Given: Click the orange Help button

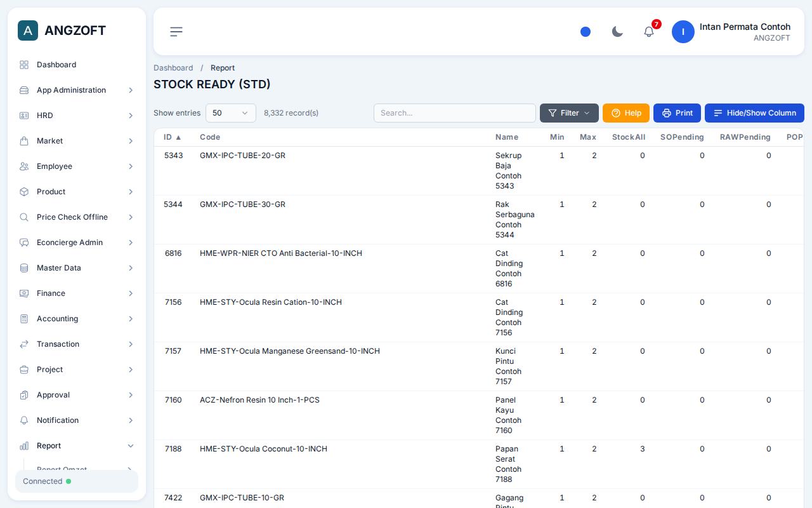Looking at the screenshot, I should (x=626, y=113).
